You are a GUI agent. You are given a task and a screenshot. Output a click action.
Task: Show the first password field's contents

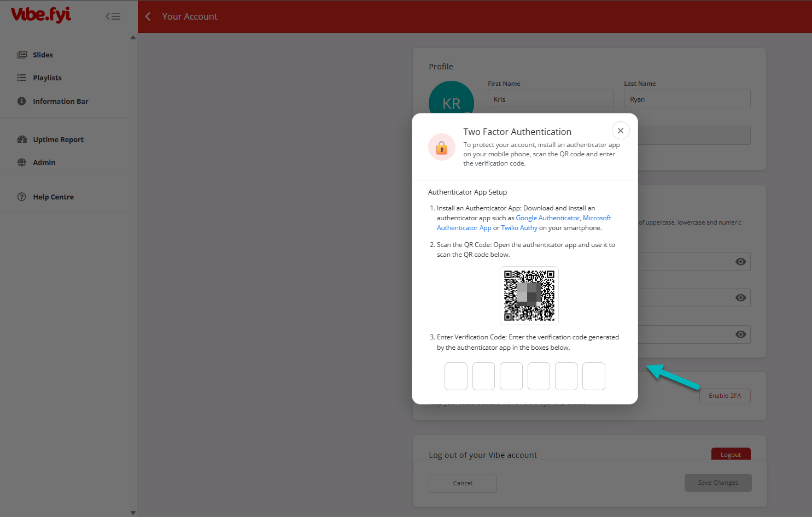741,262
